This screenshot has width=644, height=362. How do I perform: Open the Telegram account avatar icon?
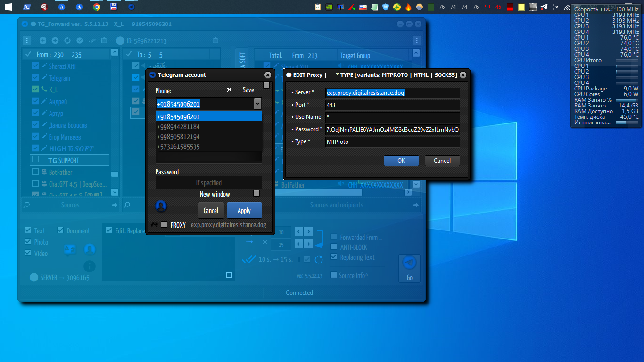[160, 206]
